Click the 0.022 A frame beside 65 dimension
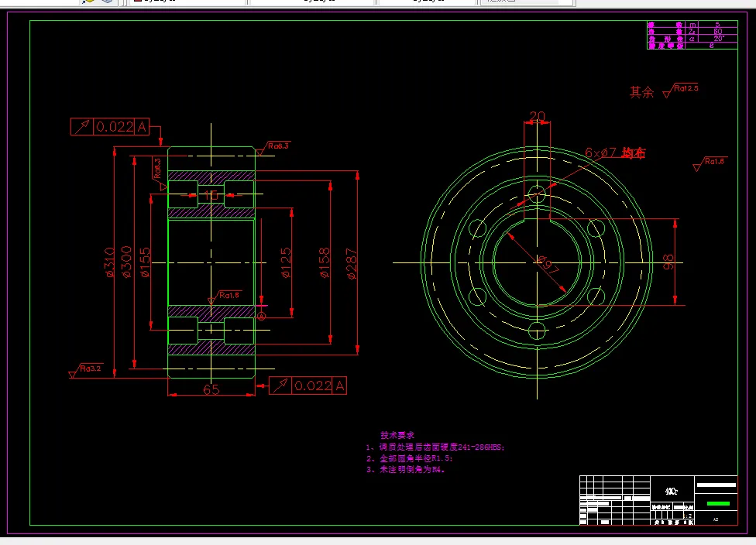The height and width of the screenshot is (545, 756). coord(308,386)
